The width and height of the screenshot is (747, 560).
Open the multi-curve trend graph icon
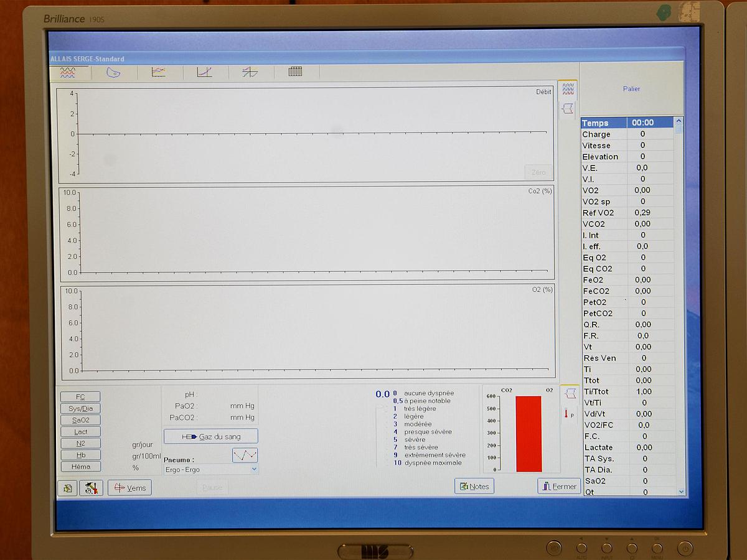pos(159,72)
